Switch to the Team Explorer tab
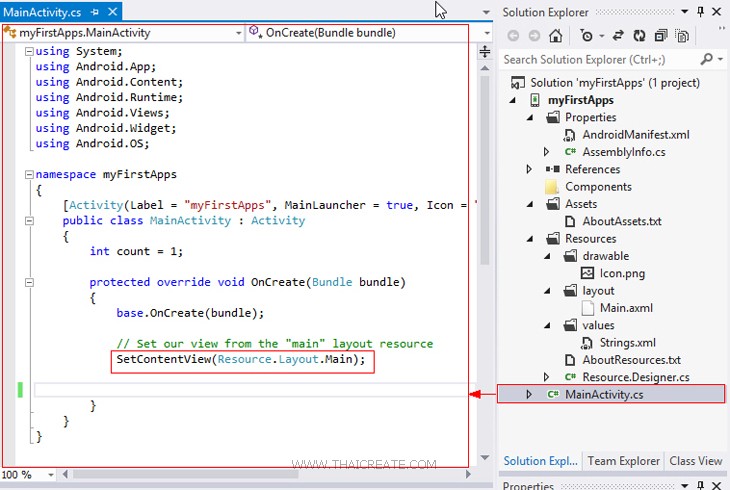 [x=623, y=461]
